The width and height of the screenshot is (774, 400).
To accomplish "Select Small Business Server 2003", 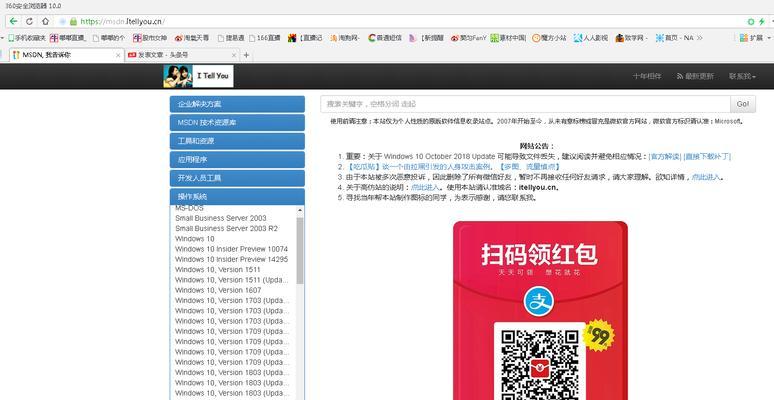I will coord(221,218).
